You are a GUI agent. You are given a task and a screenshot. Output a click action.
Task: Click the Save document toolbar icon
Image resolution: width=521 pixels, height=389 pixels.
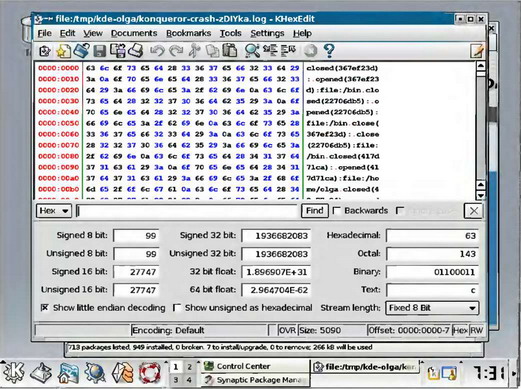(99, 51)
